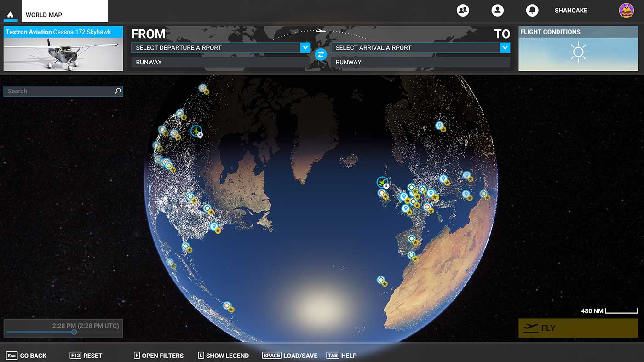Click the 480 NM map scale indicator
The image size is (644, 362).
(609, 311)
